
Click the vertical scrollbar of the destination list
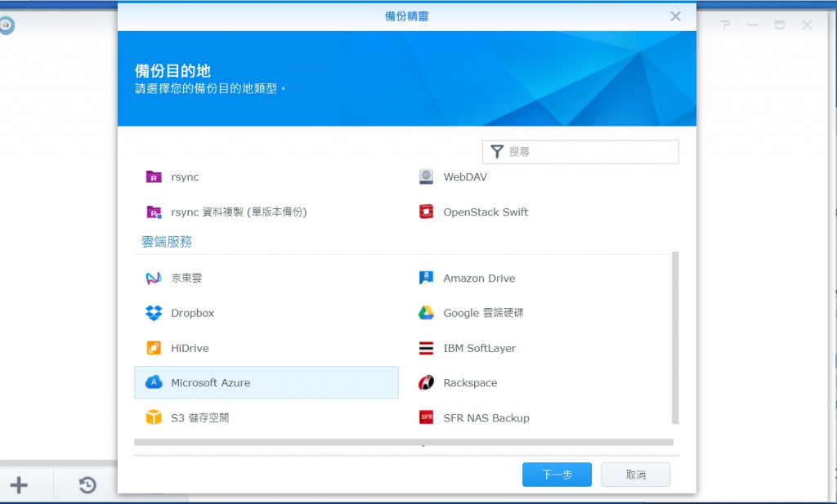[675, 337]
